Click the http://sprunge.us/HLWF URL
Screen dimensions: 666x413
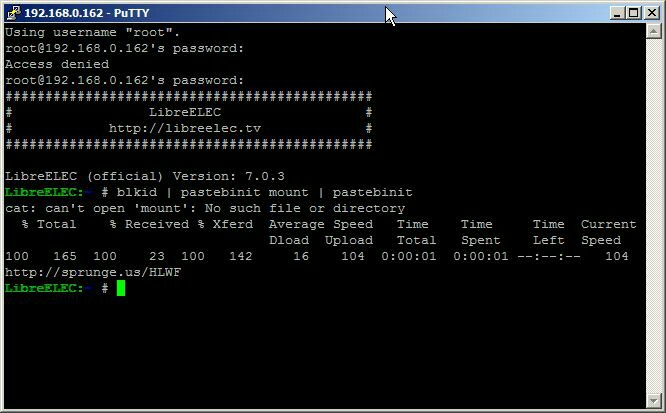tap(93, 272)
